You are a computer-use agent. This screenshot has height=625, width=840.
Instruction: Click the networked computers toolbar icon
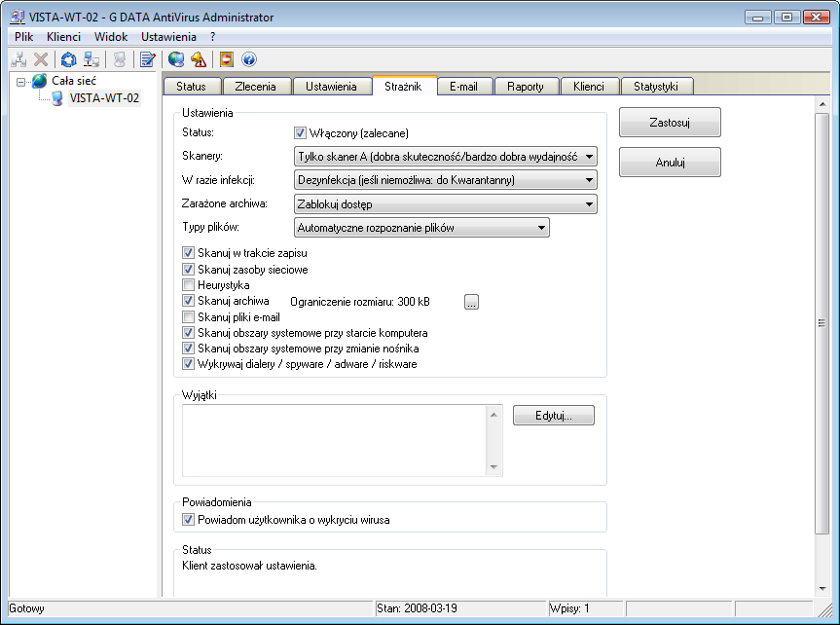[x=91, y=59]
